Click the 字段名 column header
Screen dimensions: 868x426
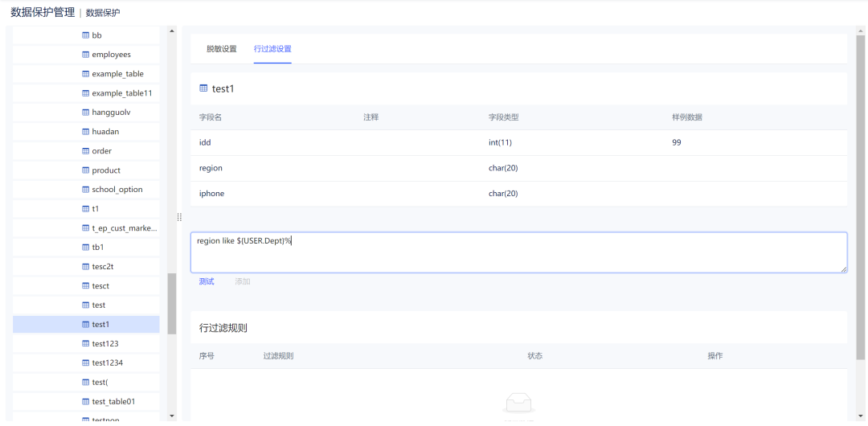click(x=211, y=117)
